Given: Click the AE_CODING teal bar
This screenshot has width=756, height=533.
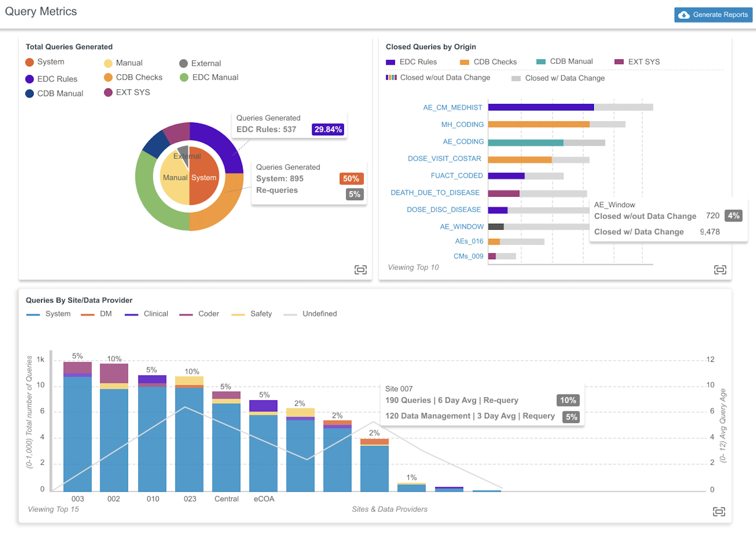Looking at the screenshot, I should (x=525, y=143).
